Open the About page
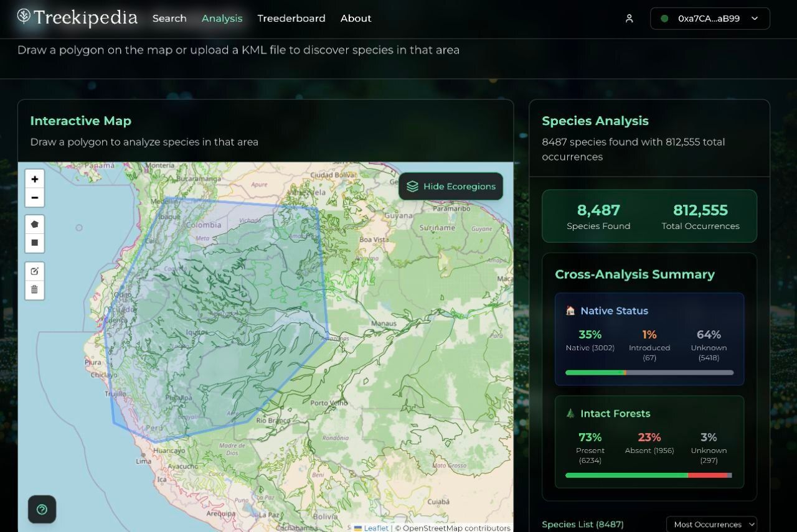Image resolution: width=797 pixels, height=532 pixels. coord(356,19)
